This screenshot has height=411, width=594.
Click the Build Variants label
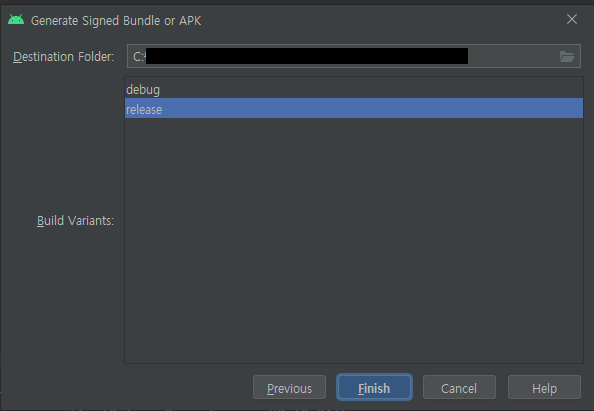click(75, 220)
